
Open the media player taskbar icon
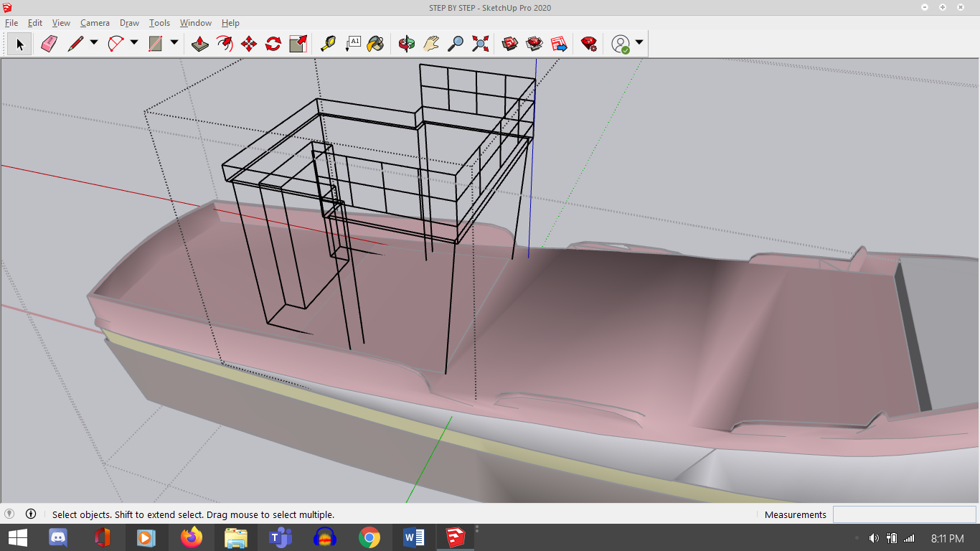[147, 537]
